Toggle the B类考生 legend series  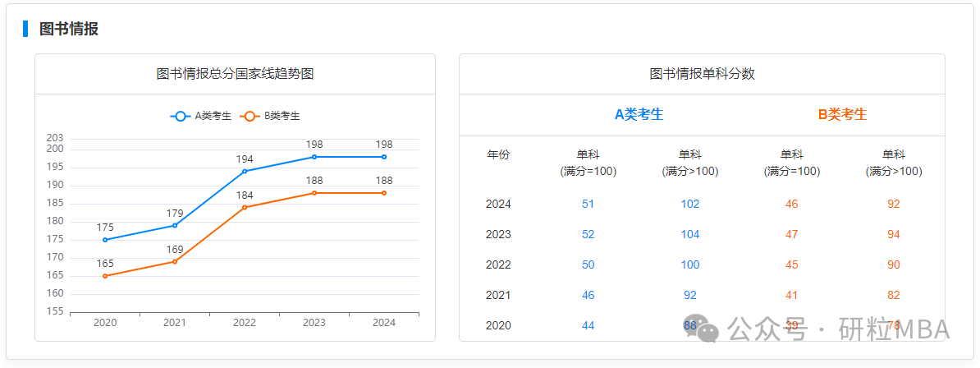tap(269, 116)
